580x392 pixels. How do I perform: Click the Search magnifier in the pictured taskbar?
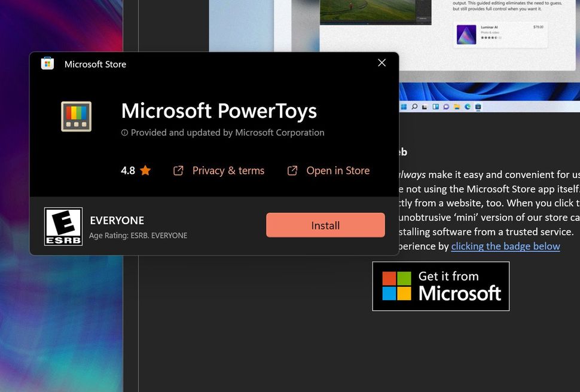(414, 106)
